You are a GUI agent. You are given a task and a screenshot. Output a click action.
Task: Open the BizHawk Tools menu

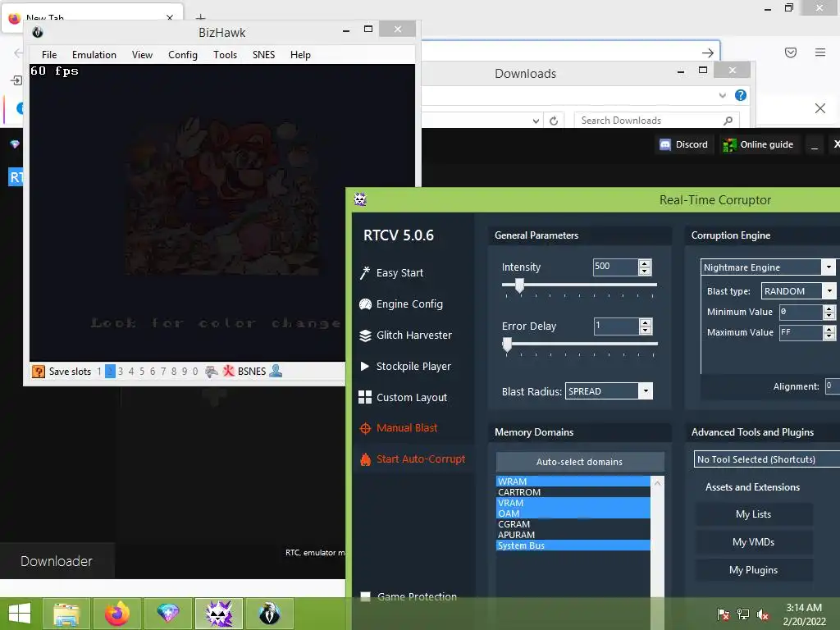click(x=225, y=55)
